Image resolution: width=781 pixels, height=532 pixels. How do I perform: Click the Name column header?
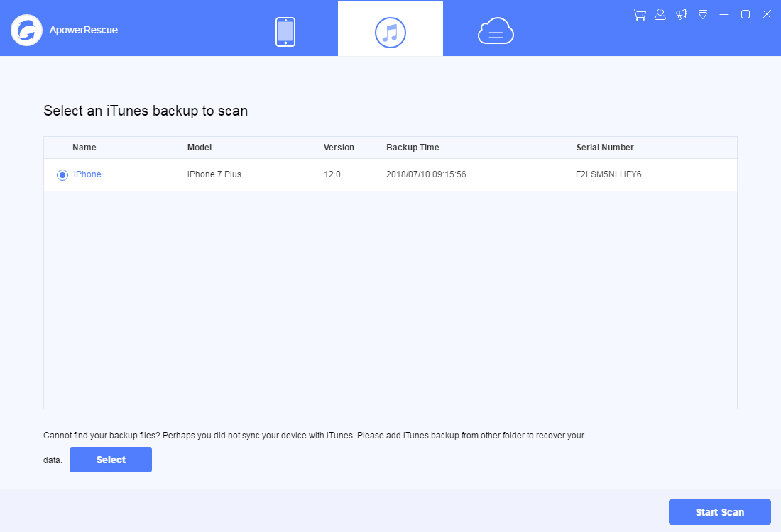click(84, 148)
